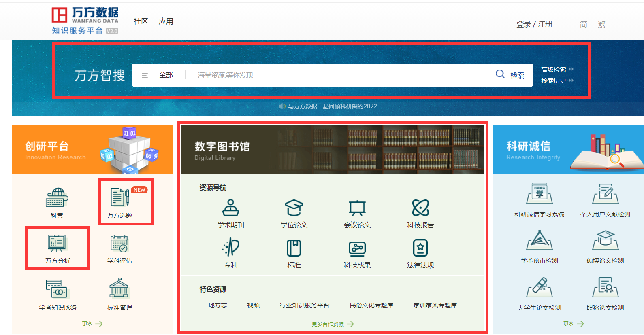
Task: Browse 科技报告 atom icon
Action: pos(420,208)
